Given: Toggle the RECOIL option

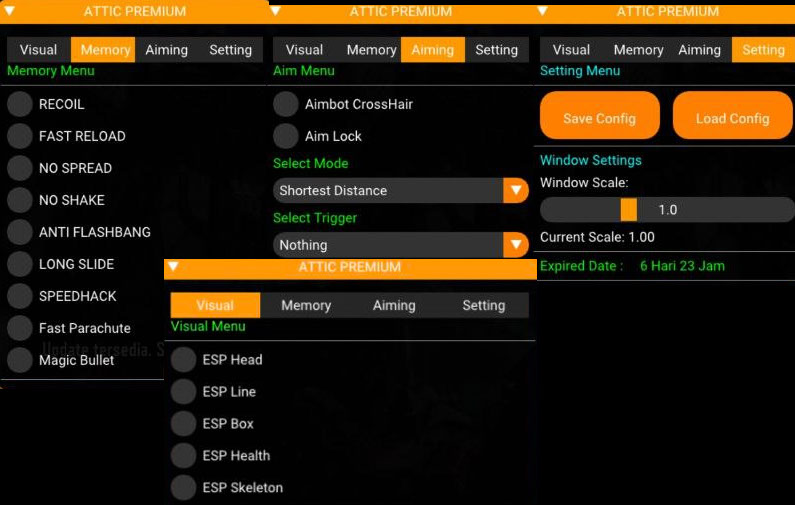Looking at the screenshot, I should tap(20, 104).
